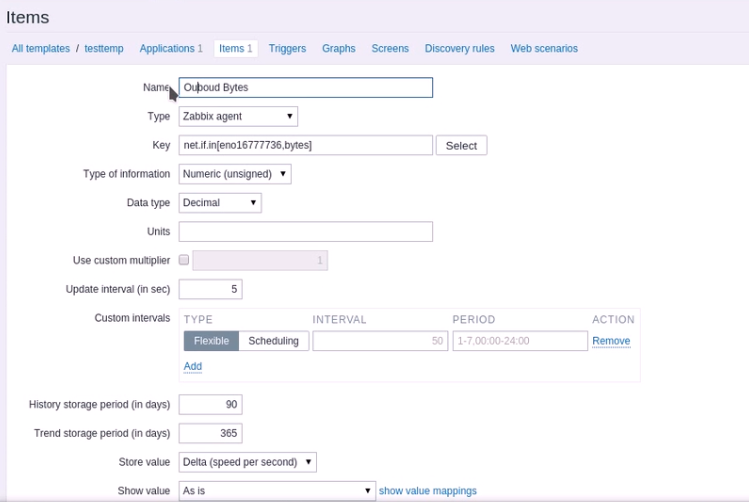Open the show value mappings link
The height and width of the screenshot is (502, 749).
click(x=428, y=491)
